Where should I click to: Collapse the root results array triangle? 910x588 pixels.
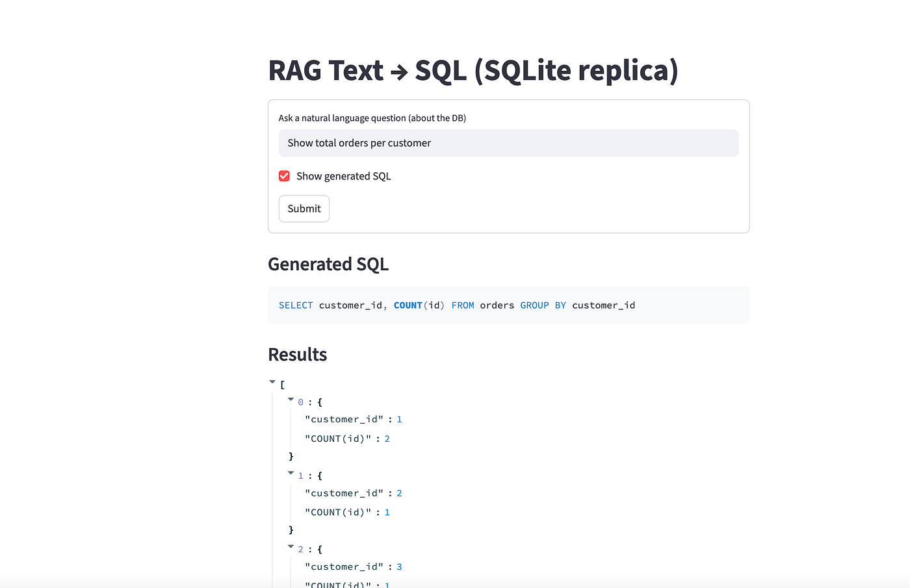(272, 382)
